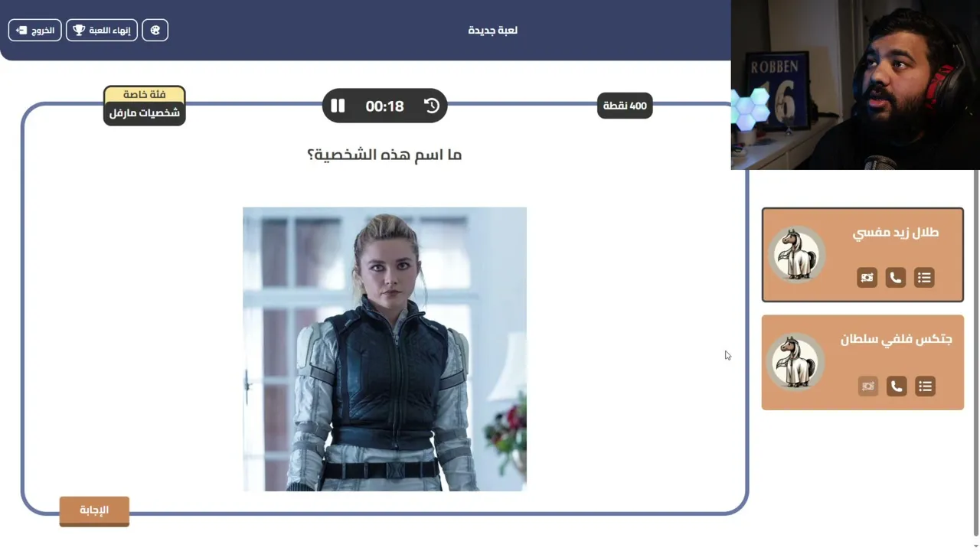
Task: Click the vertical page scrollbar
Action: tap(975, 352)
